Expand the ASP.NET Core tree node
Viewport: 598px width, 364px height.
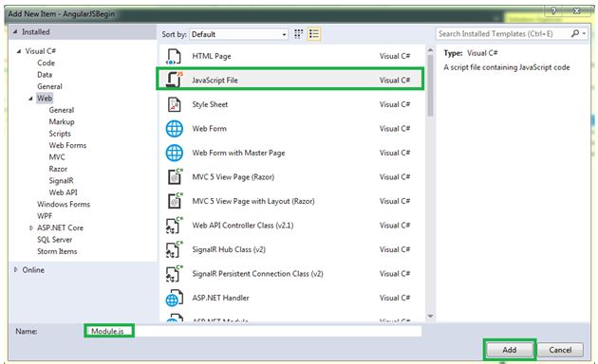31,228
